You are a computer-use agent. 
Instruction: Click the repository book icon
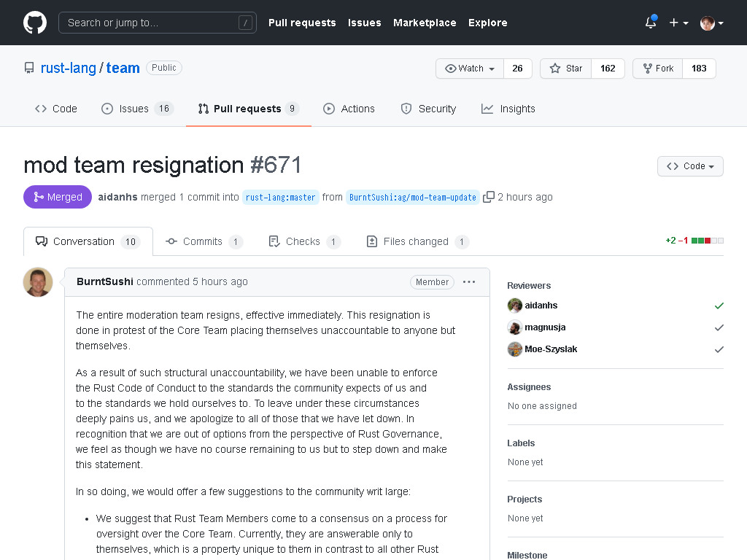pyautogui.click(x=29, y=68)
